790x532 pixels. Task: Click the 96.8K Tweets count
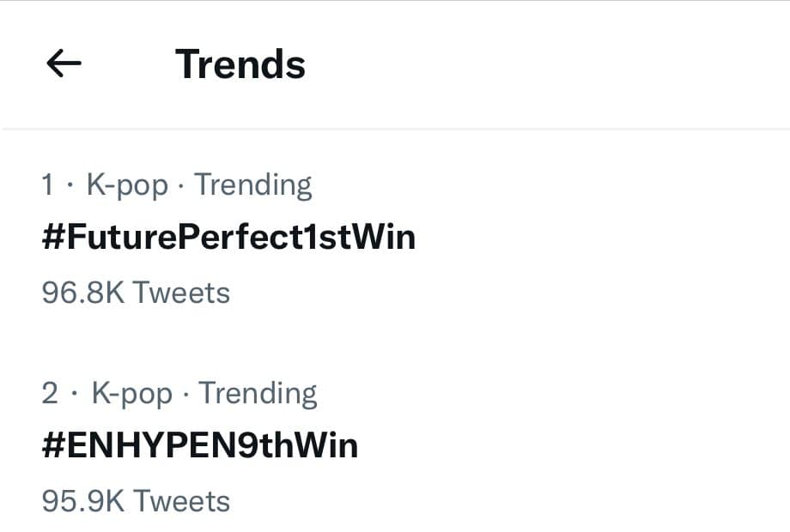tap(136, 293)
